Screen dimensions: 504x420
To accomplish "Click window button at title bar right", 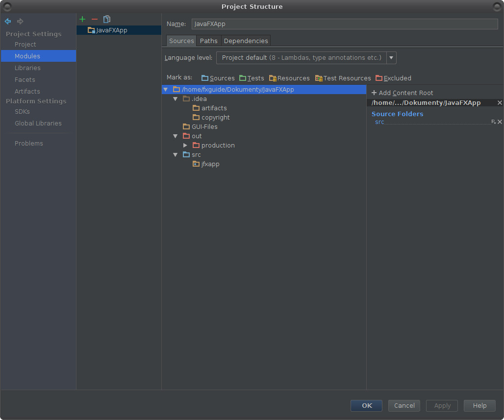I will coord(497,6).
